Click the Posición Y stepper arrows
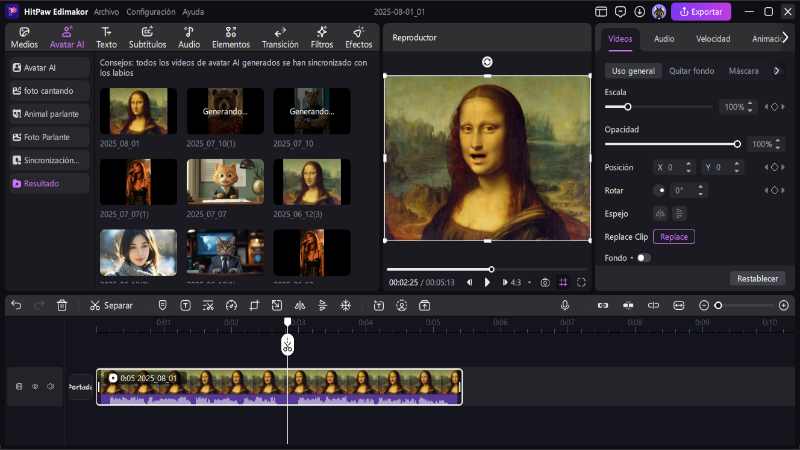This screenshot has height=450, width=800. tap(736, 167)
